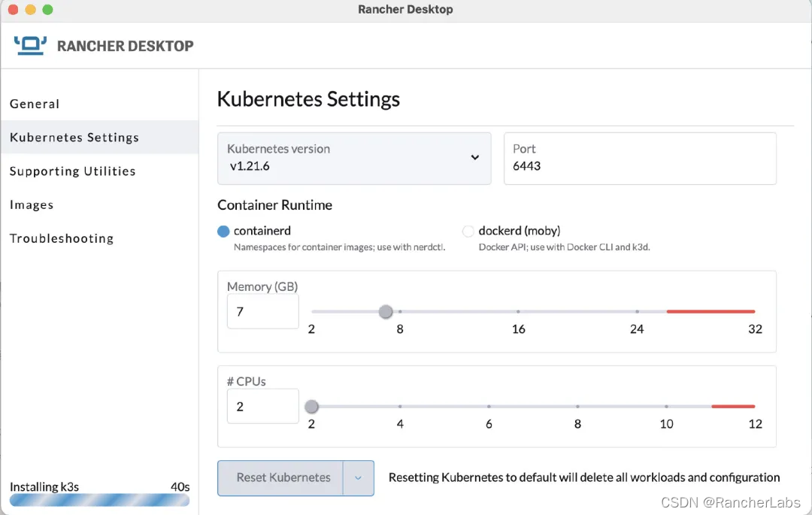Expand the Kubernetes version dropdown
Image resolution: width=812 pixels, height=515 pixels.
(354, 159)
